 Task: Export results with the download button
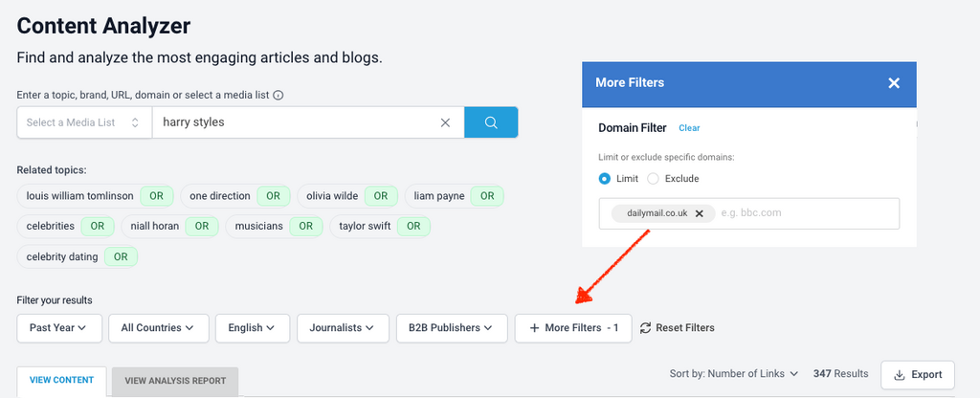pos(917,374)
